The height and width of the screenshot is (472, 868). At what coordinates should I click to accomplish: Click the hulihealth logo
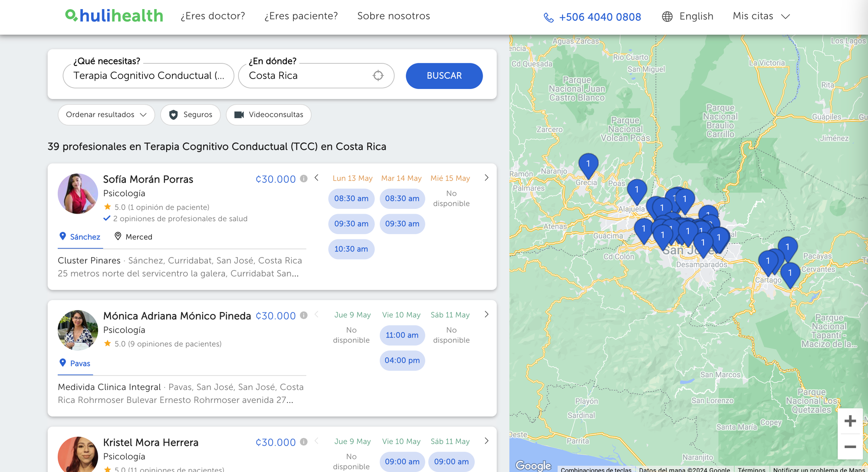(x=114, y=16)
